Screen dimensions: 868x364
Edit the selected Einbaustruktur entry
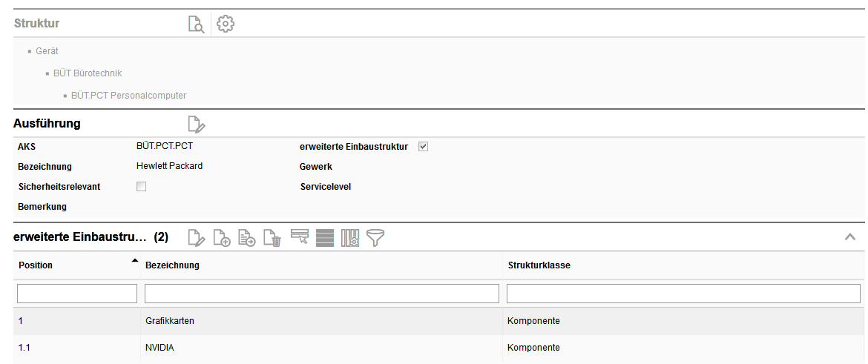[x=196, y=238]
